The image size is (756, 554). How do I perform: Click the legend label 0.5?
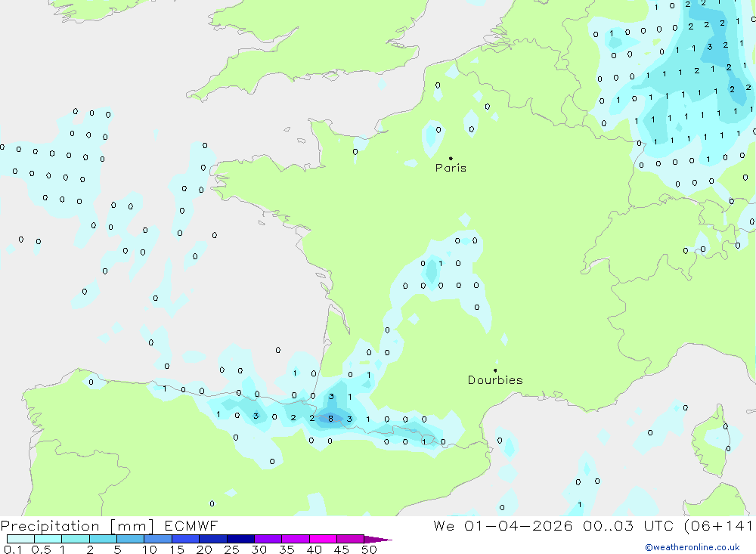pos(41,549)
